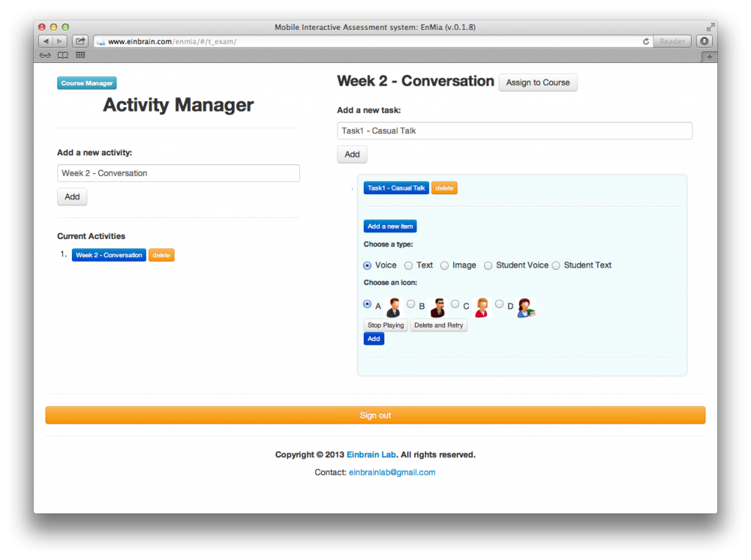Click the blue Add button for the item
This screenshot has height=560, width=751.
[373, 339]
